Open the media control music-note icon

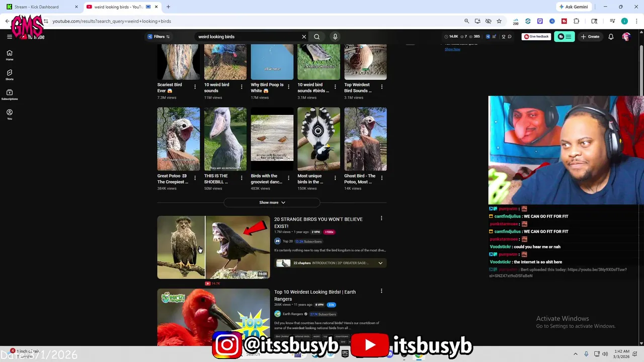pyautogui.click(x=612, y=21)
